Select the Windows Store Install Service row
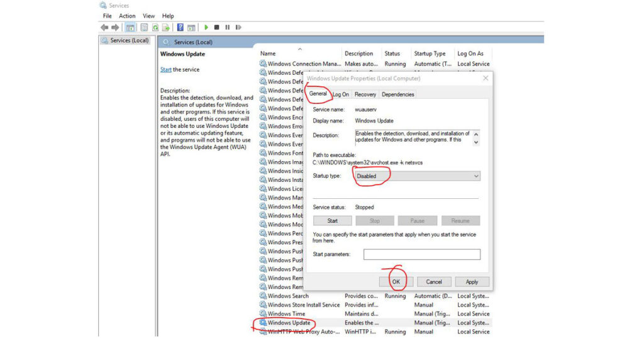644x343 pixels. coord(375,305)
